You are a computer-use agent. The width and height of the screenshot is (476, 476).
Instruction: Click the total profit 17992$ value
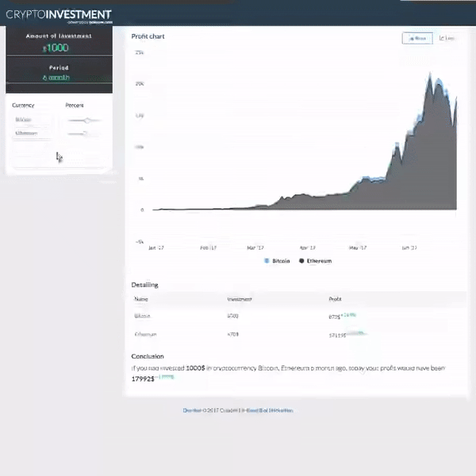tap(143, 379)
